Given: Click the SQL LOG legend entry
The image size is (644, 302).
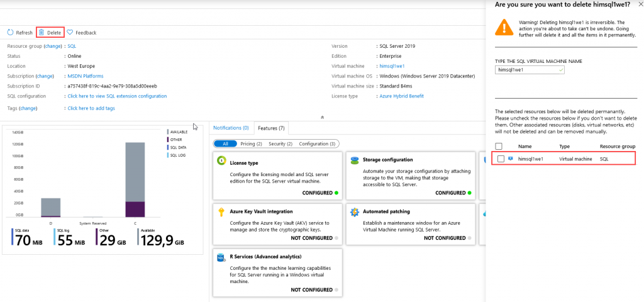Looking at the screenshot, I should click(x=177, y=155).
